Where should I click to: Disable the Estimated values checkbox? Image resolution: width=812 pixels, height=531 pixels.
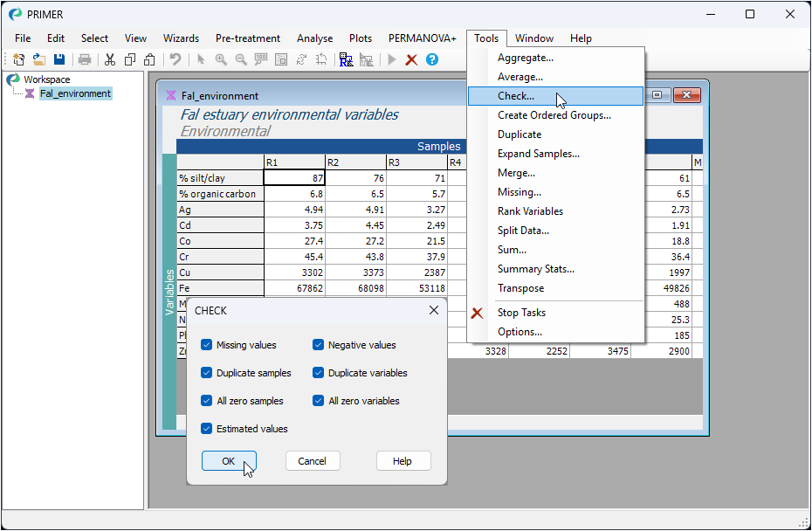tap(207, 429)
